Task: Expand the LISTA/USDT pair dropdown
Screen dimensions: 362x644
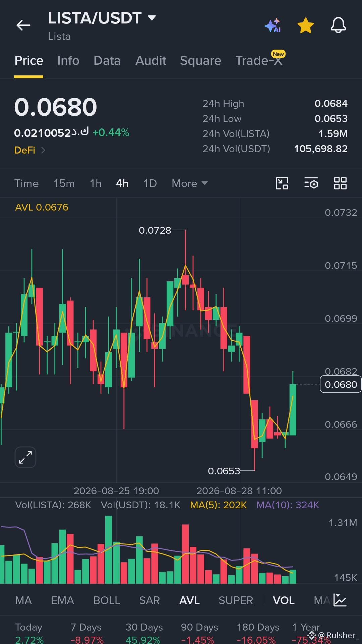Action: tap(152, 18)
